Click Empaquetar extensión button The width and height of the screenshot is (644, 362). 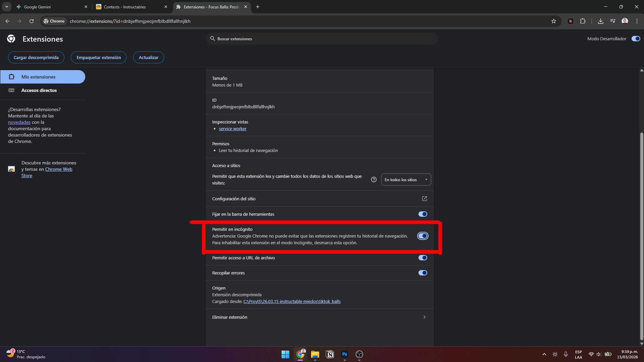click(99, 57)
